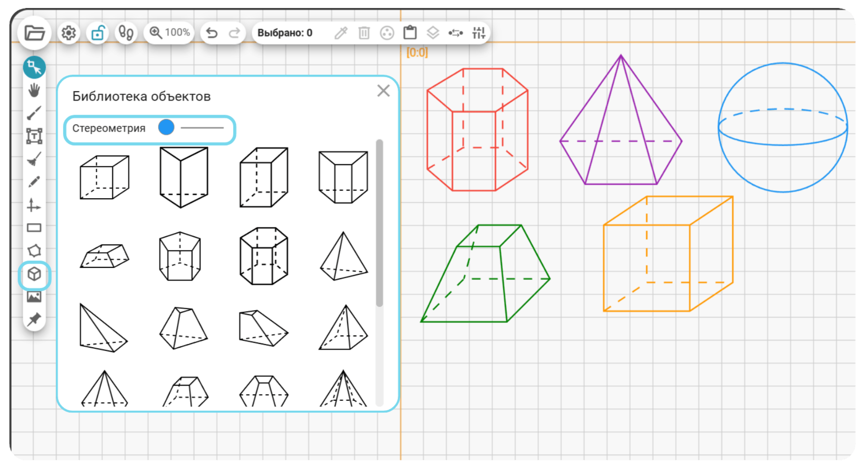Viewport: 868px width, 467px height.
Task: Select the red hexagonal prism on canvas
Action: pos(477,130)
